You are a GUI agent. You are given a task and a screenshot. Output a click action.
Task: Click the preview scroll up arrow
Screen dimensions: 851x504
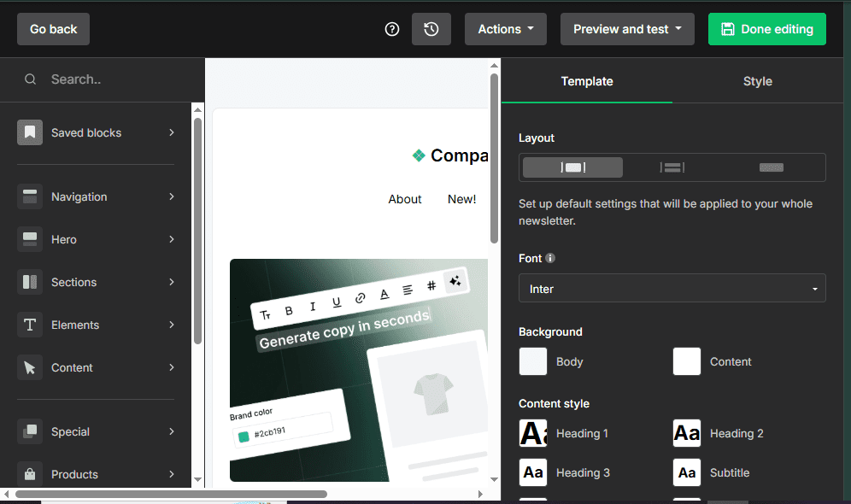(494, 66)
